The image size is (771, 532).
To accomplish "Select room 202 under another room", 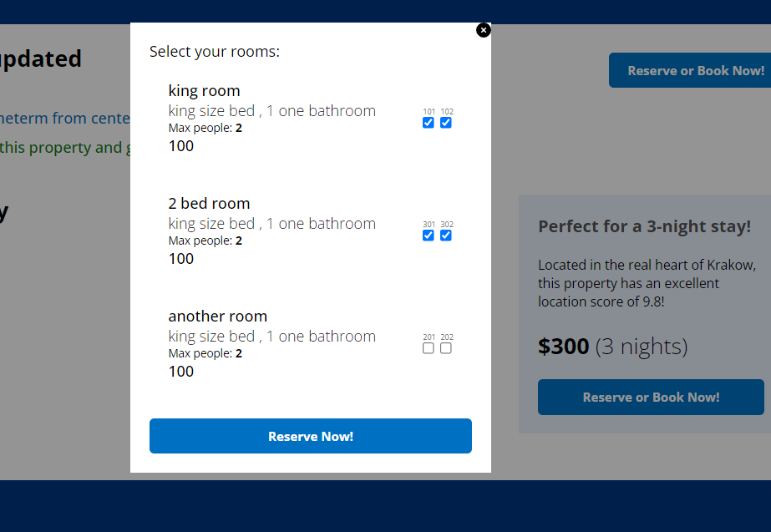I will pos(446,347).
